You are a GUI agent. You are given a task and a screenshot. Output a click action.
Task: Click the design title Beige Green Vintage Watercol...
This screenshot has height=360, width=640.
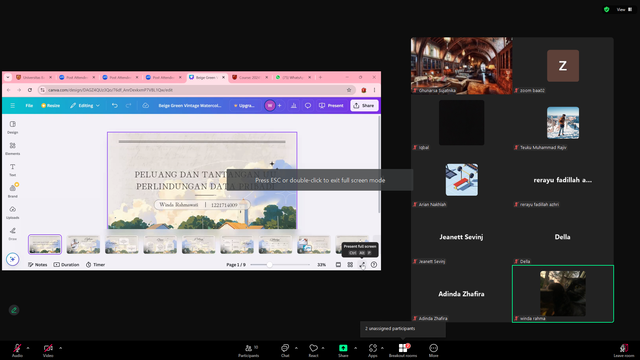[x=190, y=106]
